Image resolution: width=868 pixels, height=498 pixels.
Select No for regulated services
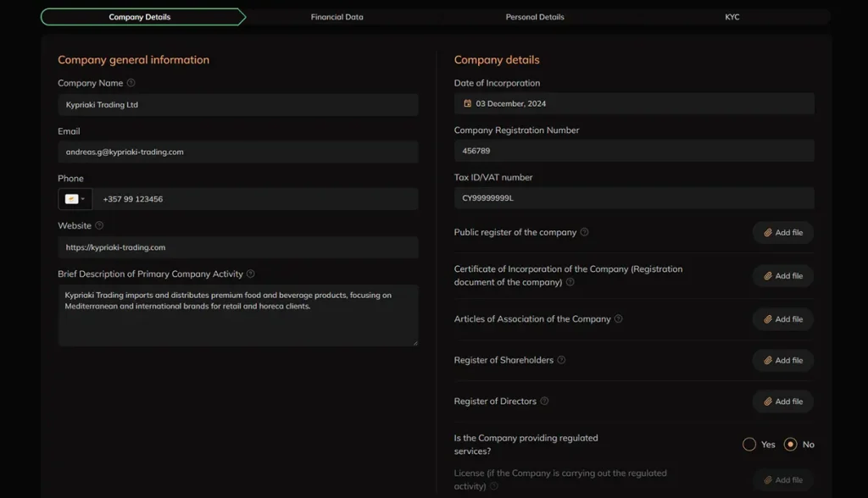pyautogui.click(x=790, y=444)
